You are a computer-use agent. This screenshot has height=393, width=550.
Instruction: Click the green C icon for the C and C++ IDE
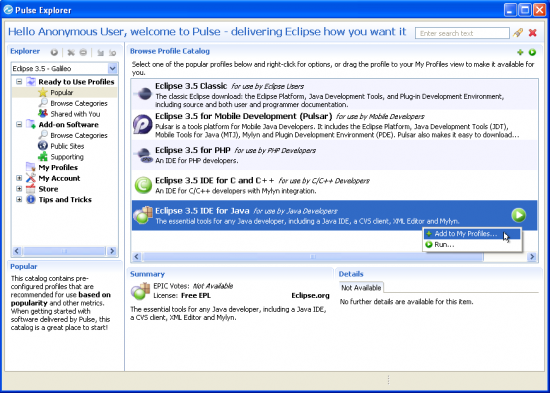pos(143,185)
